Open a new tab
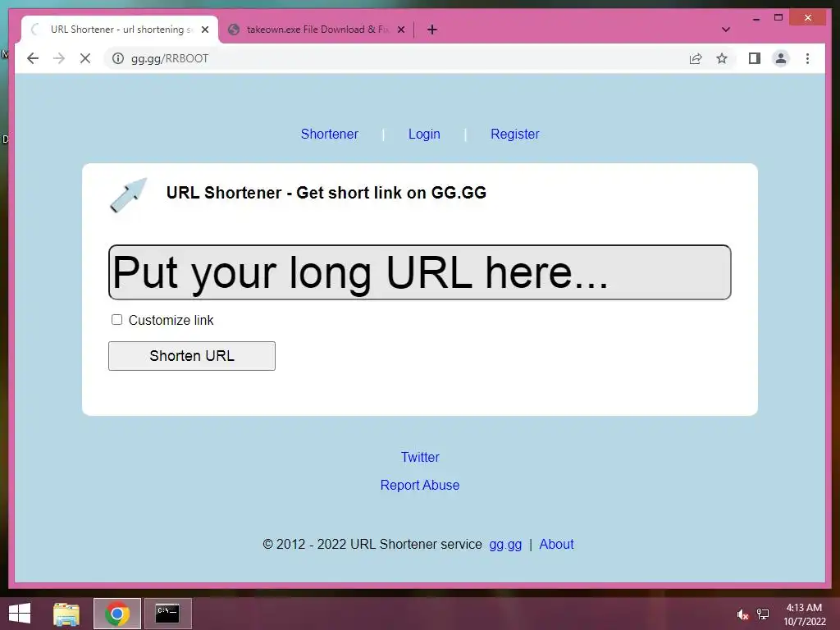Image resolution: width=840 pixels, height=630 pixels. (x=432, y=30)
